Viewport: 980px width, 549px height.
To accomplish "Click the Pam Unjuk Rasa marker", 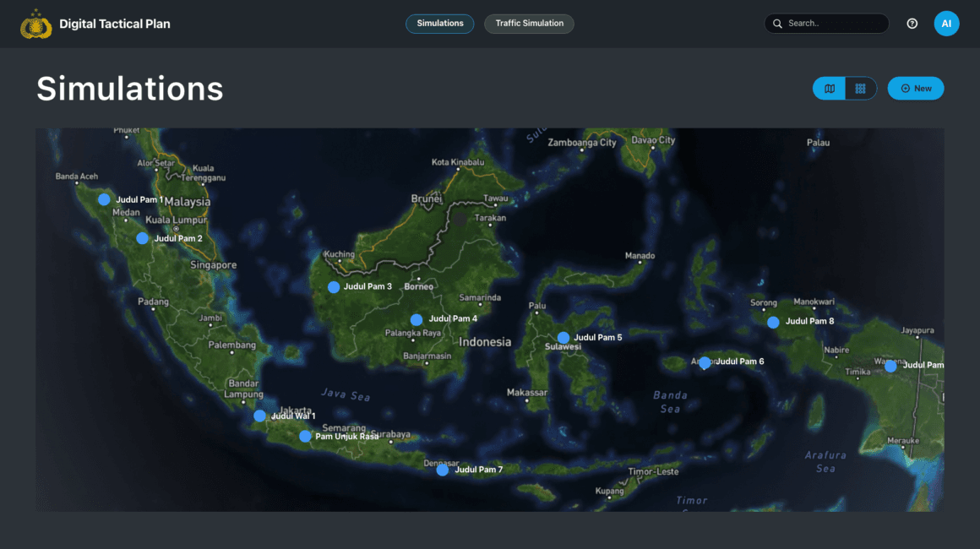I will pos(305,436).
